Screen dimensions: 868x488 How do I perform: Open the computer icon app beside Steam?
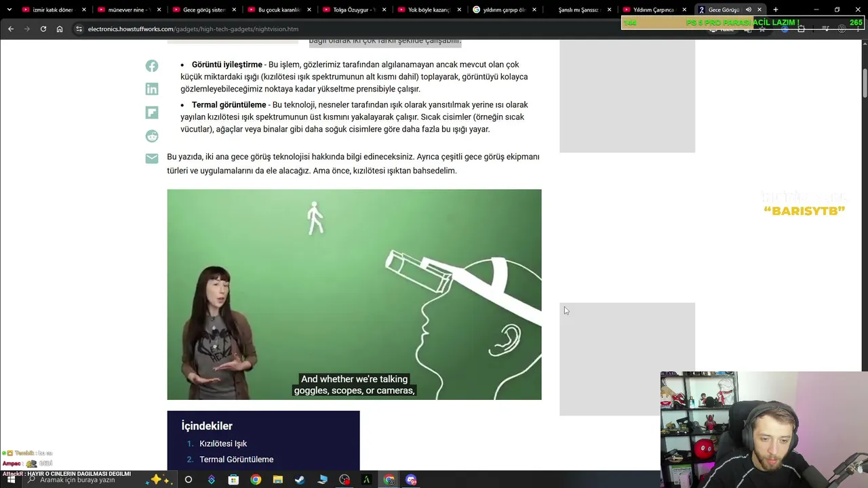click(x=322, y=480)
